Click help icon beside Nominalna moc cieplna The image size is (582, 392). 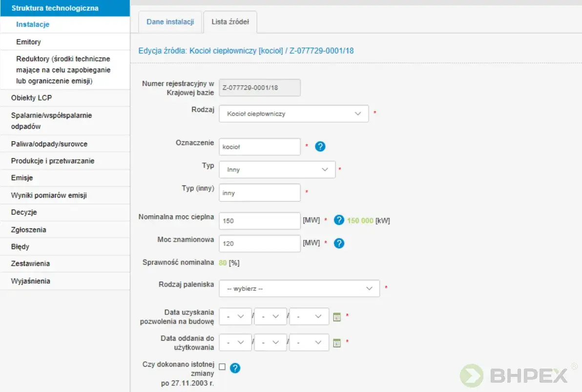[339, 221]
